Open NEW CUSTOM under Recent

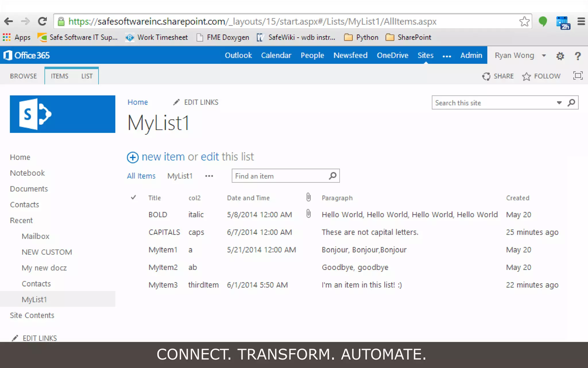pos(47,252)
